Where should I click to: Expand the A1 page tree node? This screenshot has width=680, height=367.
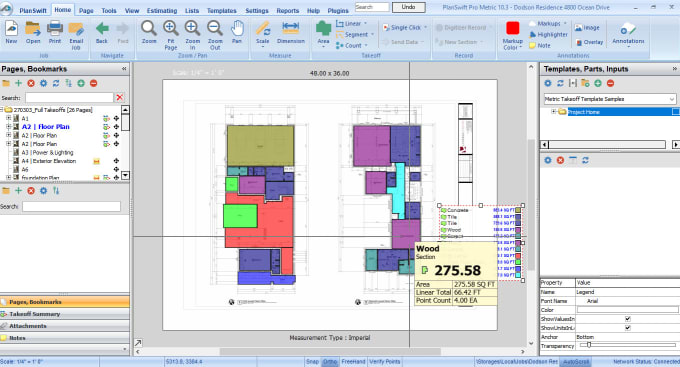8,118
